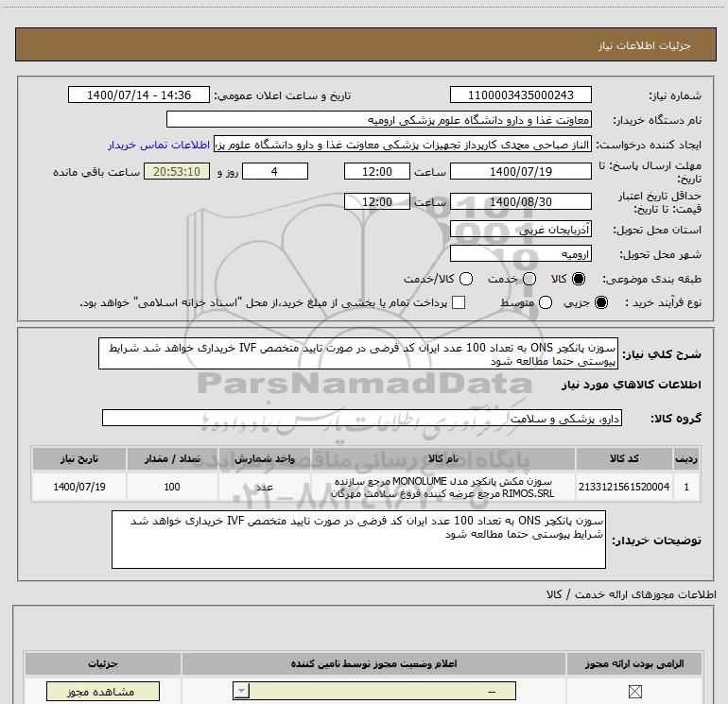Click the مشاهده مجوز button
Screen dimensions: 728x704
90,693
